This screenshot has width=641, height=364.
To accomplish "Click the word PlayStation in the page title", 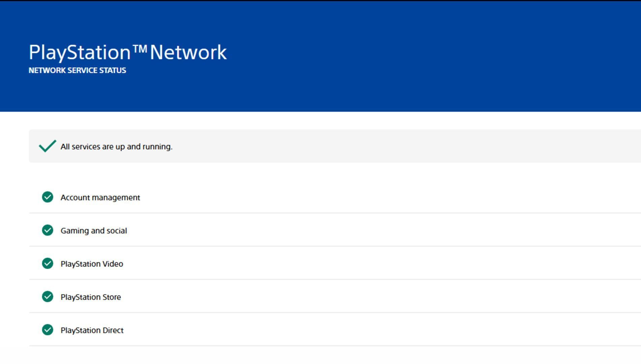I will pos(80,53).
